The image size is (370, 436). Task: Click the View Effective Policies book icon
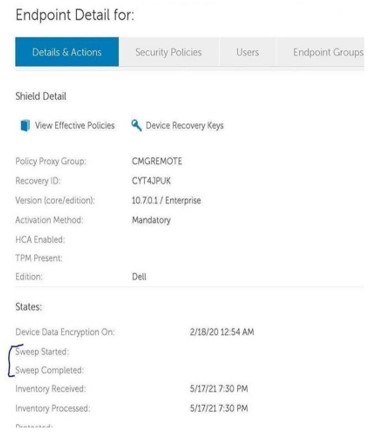click(25, 126)
